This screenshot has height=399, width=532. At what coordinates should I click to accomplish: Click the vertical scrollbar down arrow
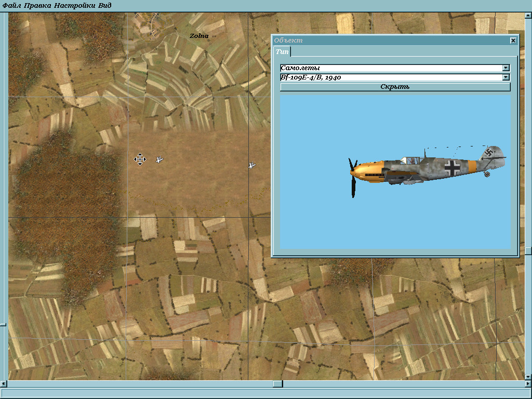(x=528, y=377)
